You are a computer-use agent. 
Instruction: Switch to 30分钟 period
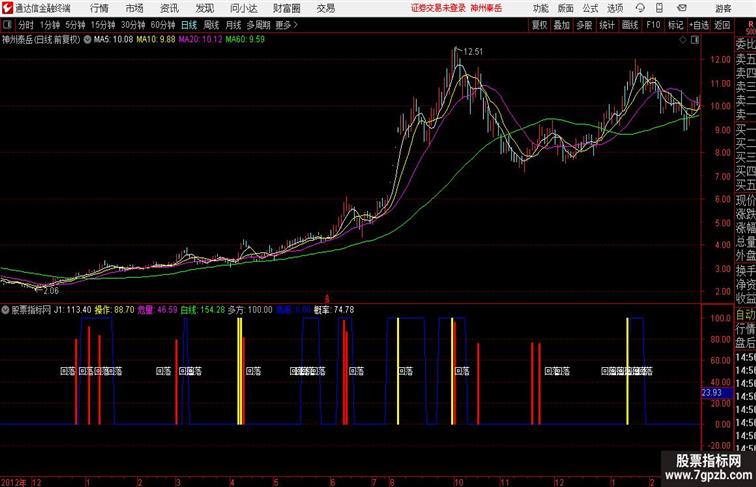[x=133, y=25]
